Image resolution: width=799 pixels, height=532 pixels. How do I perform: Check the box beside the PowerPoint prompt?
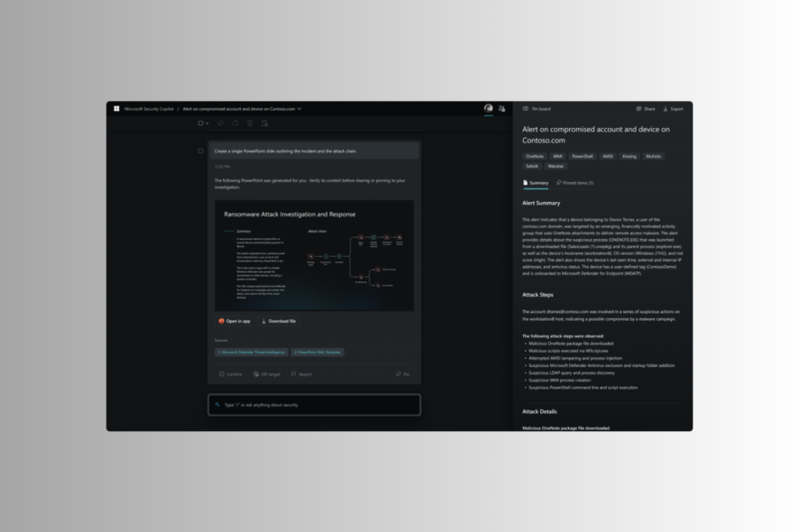point(201,151)
